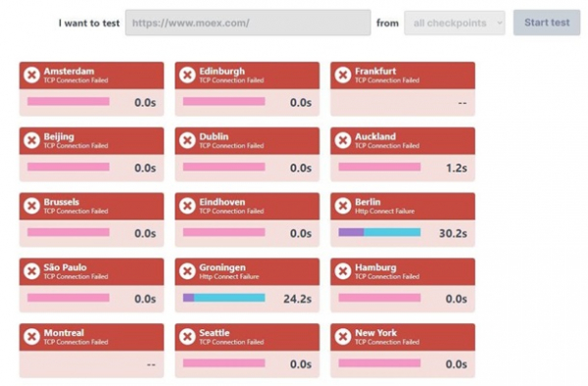The height and width of the screenshot is (386, 588).
Task: Click the Groningen timing bar
Action: (x=223, y=298)
